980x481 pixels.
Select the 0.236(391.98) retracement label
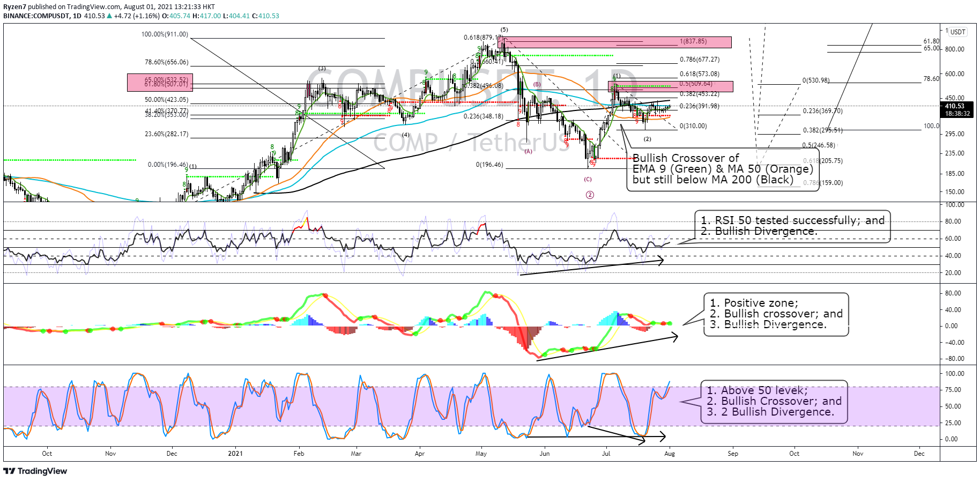pos(700,106)
